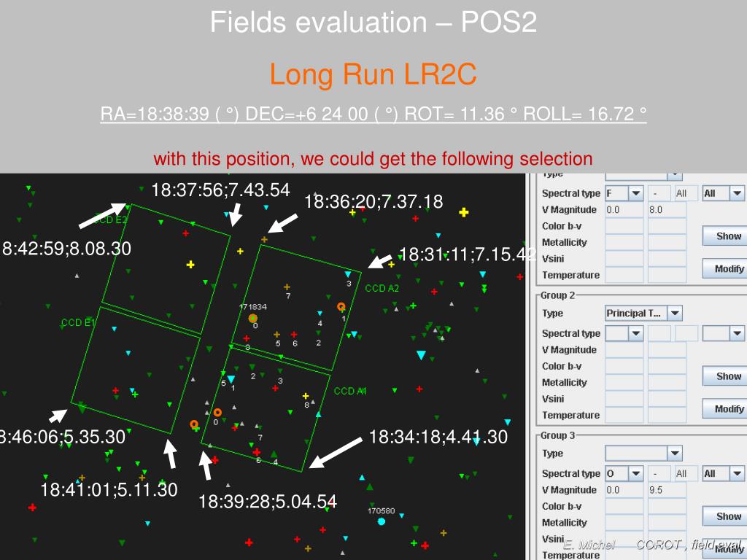Click brown plus star 5 in CCD A2
The height and width of the screenshot is (560, 747).
pyautogui.click(x=276, y=334)
